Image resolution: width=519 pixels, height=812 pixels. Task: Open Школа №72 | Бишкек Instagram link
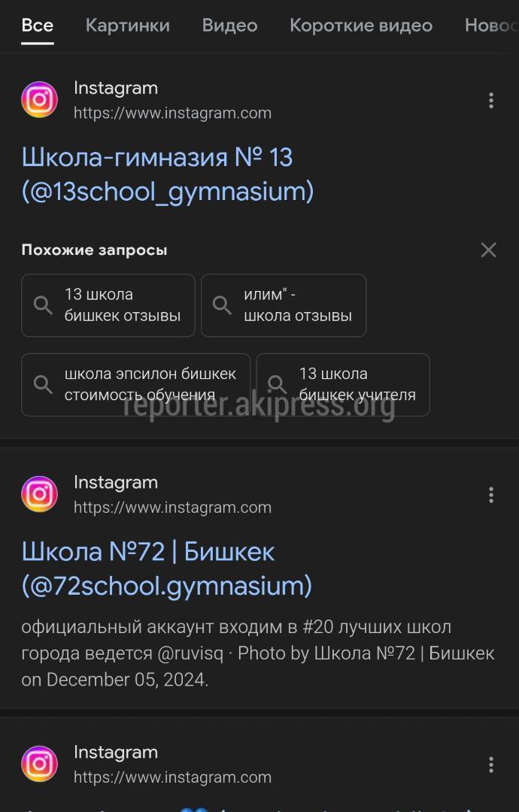[167, 569]
